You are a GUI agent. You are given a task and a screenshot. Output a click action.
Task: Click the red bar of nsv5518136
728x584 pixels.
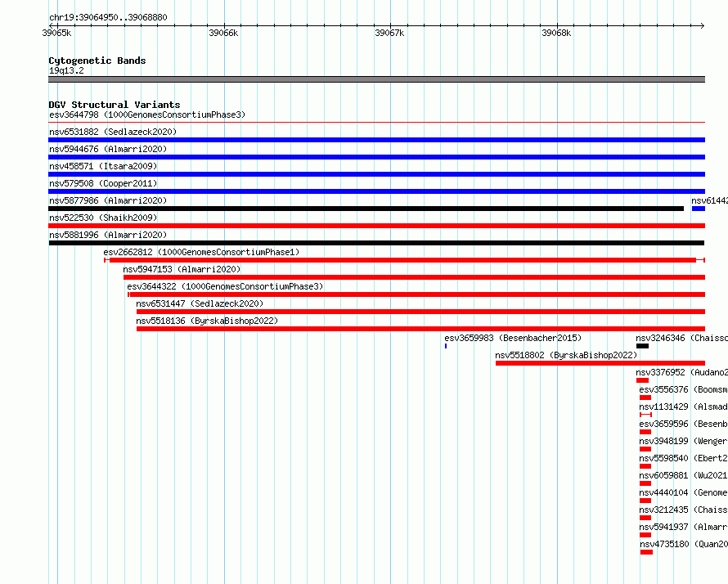coord(420,329)
